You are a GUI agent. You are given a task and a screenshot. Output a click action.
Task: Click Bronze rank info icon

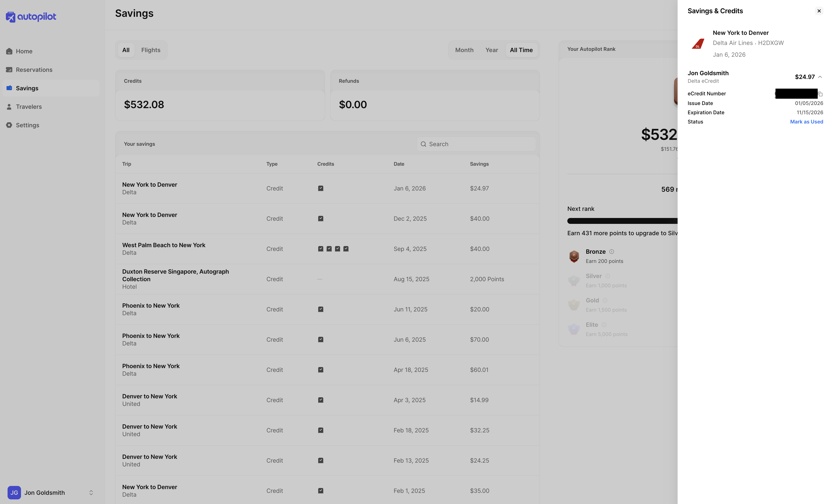coord(612,251)
